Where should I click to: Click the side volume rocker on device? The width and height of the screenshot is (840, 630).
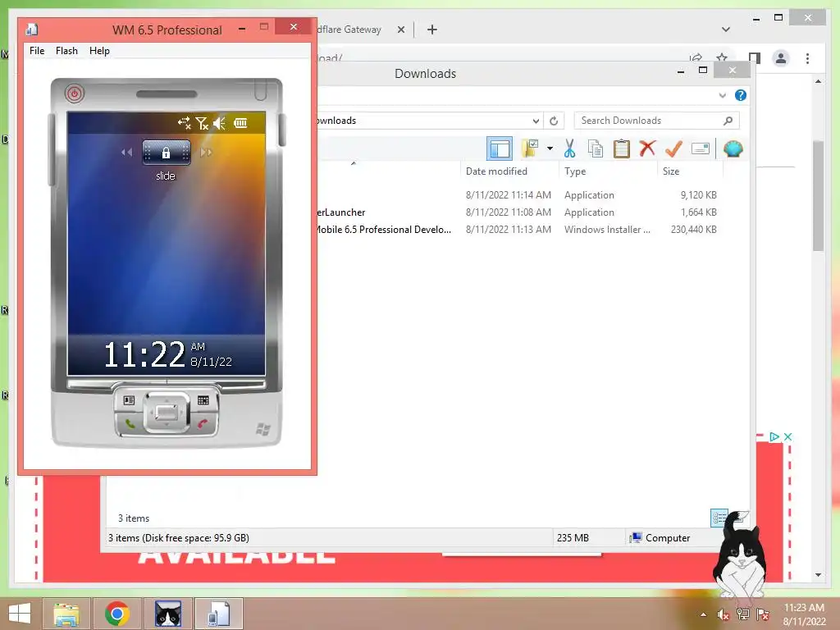[52, 150]
